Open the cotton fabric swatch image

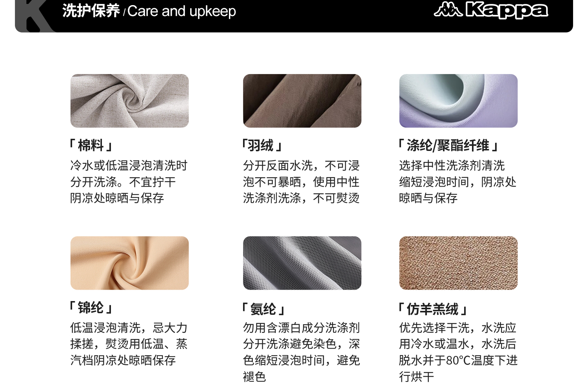click(x=129, y=101)
